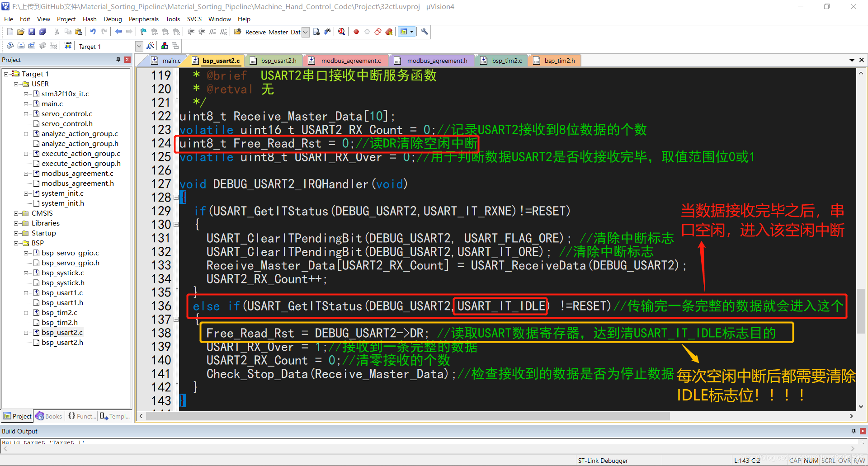Switch to bsp_usart2.h tab

tap(274, 61)
